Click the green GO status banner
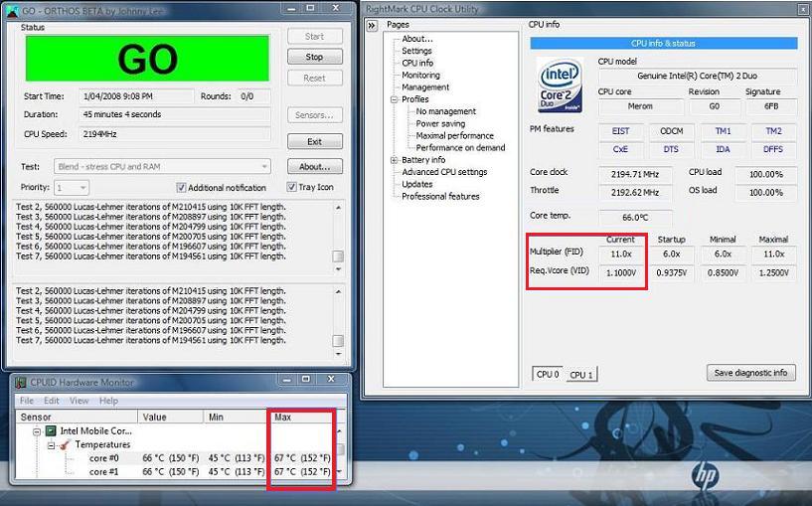Viewport: 812px width, 506px height. [147, 59]
